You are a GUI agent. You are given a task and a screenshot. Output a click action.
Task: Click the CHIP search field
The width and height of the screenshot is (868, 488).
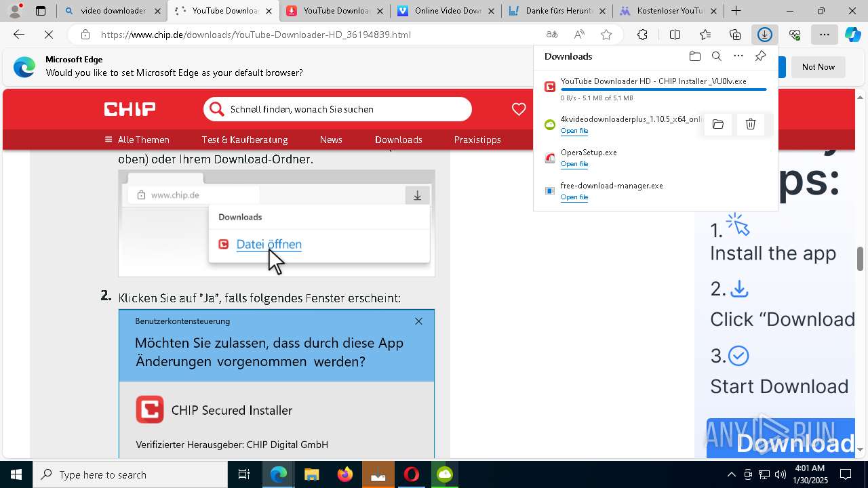click(337, 109)
